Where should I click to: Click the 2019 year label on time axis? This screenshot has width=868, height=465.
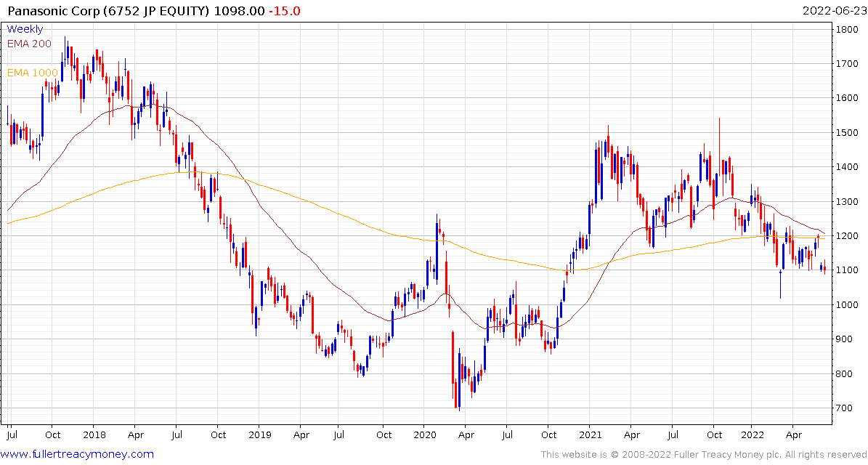[x=259, y=435]
